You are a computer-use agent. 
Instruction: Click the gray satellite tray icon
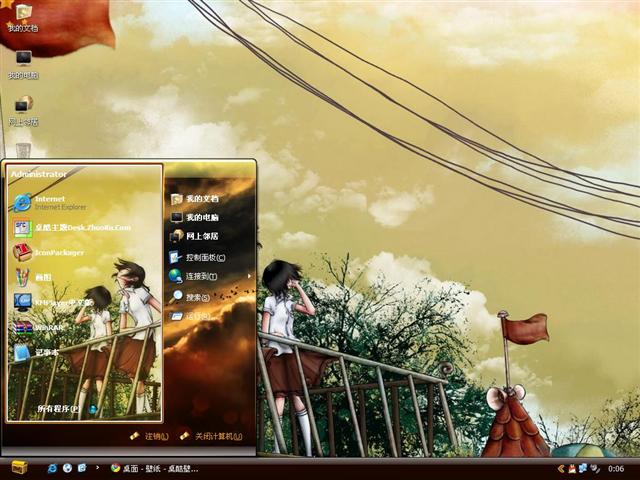click(595, 468)
